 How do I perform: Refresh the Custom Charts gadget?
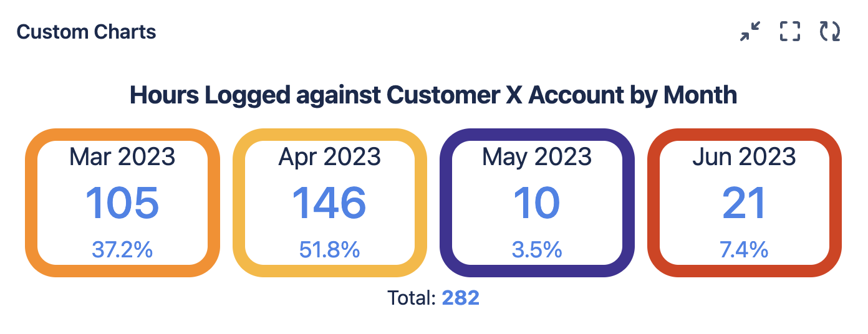(x=830, y=31)
